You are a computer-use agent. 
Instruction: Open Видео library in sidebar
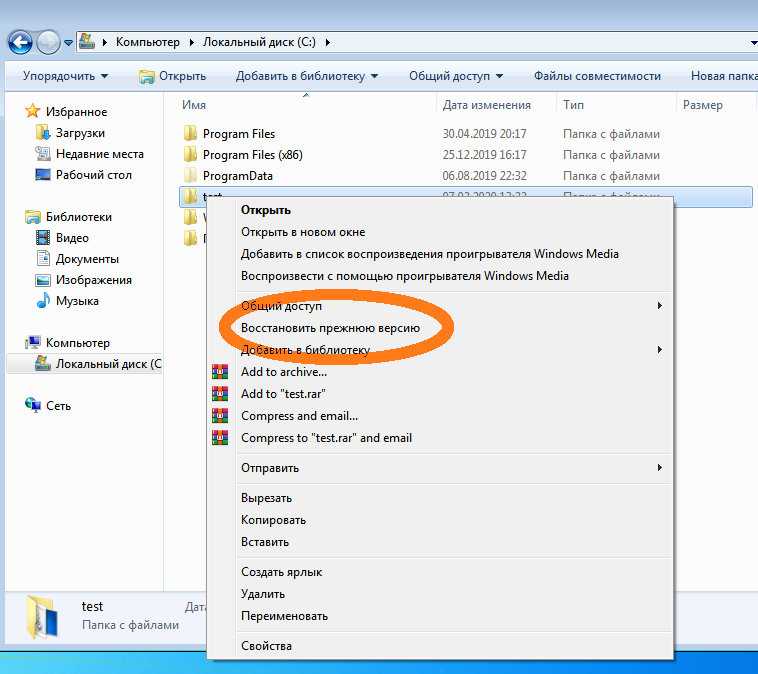tap(72, 238)
